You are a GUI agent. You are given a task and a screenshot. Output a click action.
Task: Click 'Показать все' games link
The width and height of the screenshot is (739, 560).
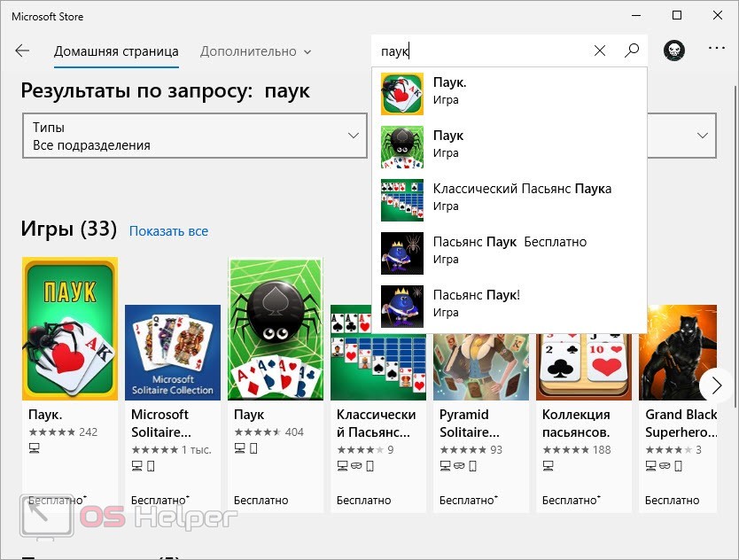tap(168, 231)
